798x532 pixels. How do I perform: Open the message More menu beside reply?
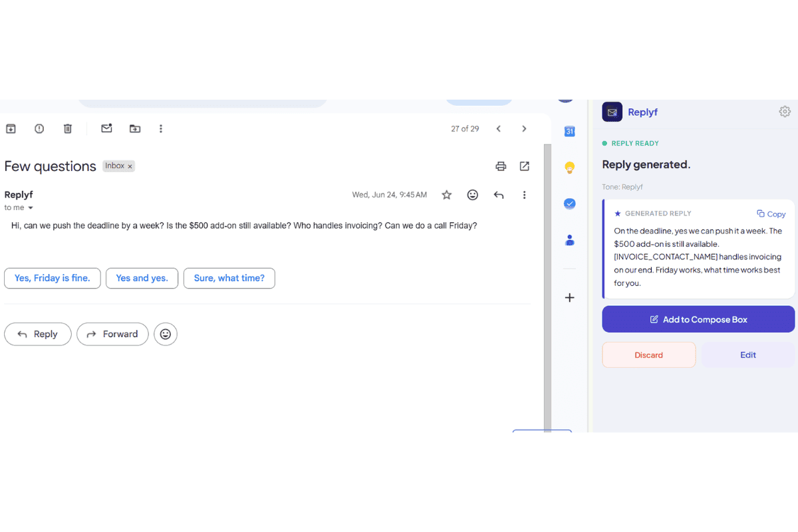coord(525,195)
